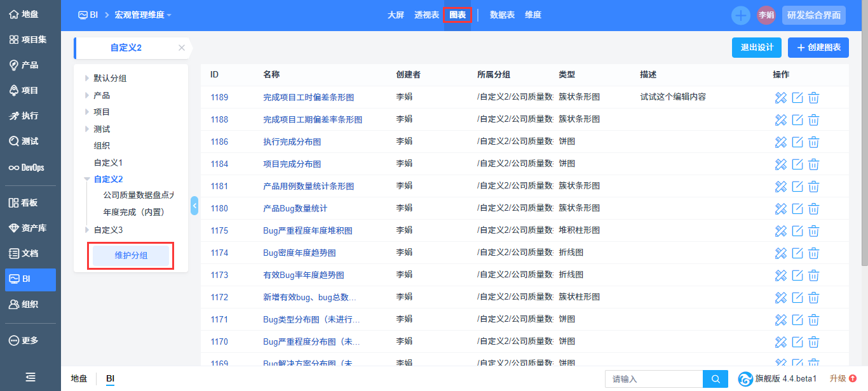The height and width of the screenshot is (391, 868).
Task: Delete chart 1186 using trash icon
Action: click(x=813, y=142)
